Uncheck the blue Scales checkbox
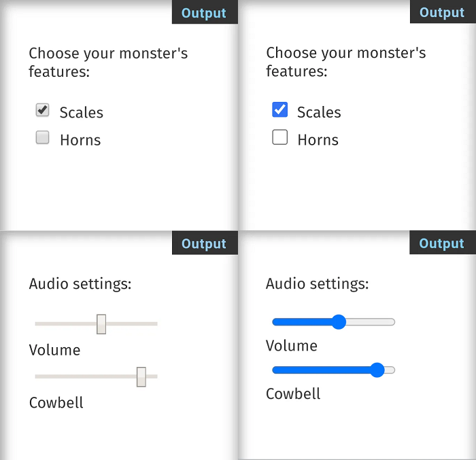The height and width of the screenshot is (460, 476). [279, 110]
